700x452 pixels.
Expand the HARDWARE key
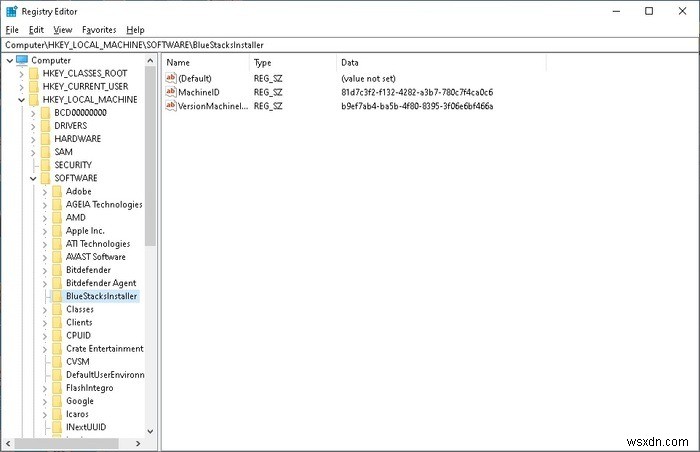coord(33,139)
